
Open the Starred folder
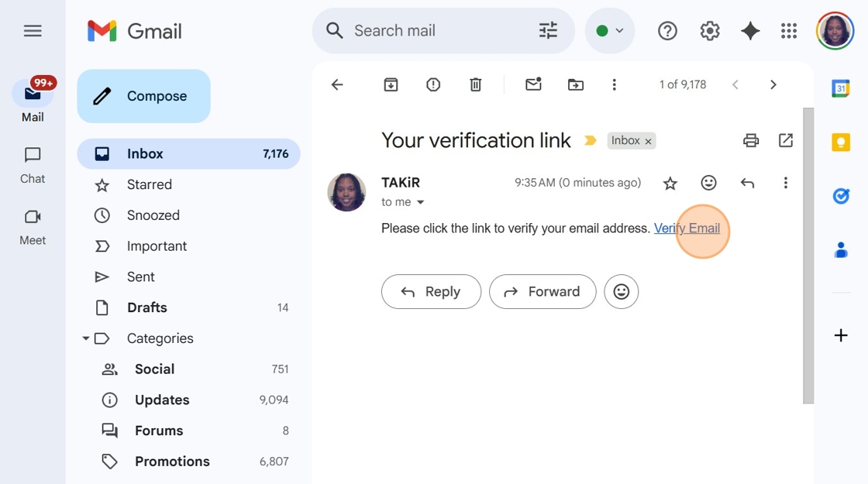(150, 184)
